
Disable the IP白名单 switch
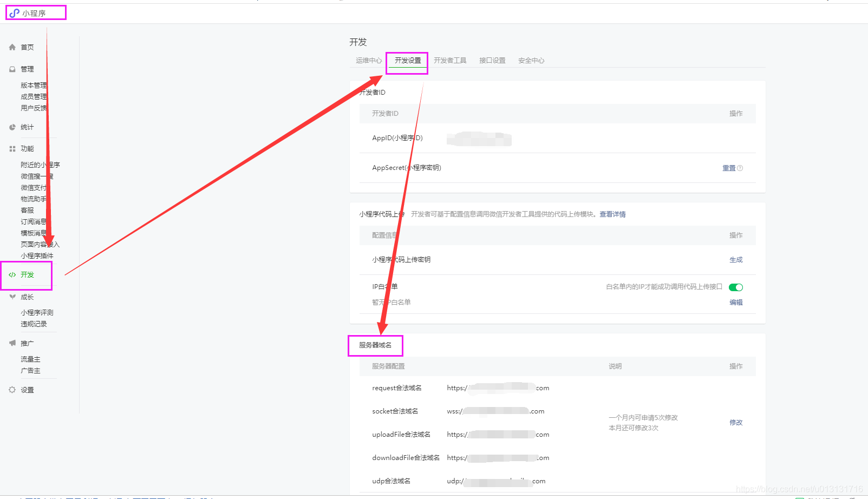pos(735,287)
